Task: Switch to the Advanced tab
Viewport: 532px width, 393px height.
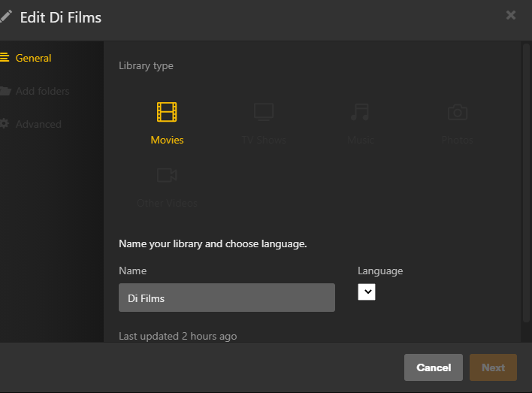Action: click(x=38, y=124)
